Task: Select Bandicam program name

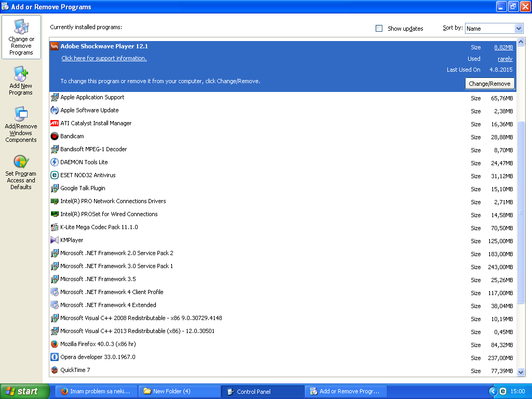Action: (72, 137)
